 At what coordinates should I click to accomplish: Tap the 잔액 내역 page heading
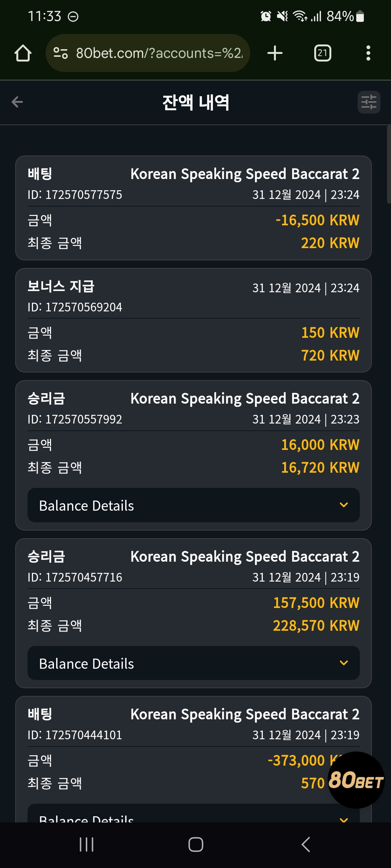[x=195, y=102]
